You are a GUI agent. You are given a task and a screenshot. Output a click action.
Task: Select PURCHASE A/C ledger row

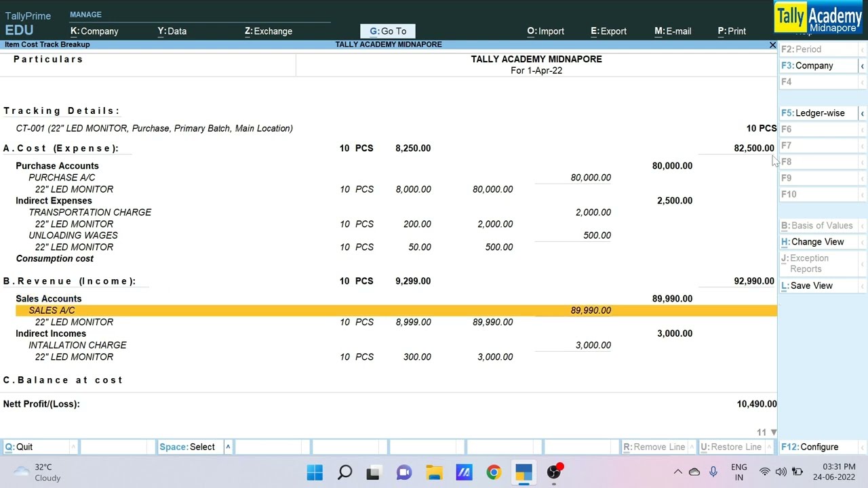pos(396,178)
